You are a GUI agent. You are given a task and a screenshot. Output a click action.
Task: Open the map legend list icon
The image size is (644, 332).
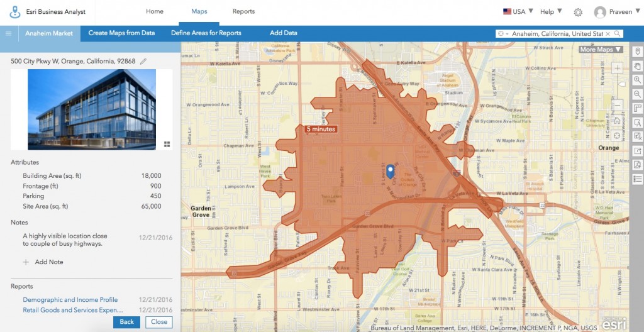pos(638,179)
